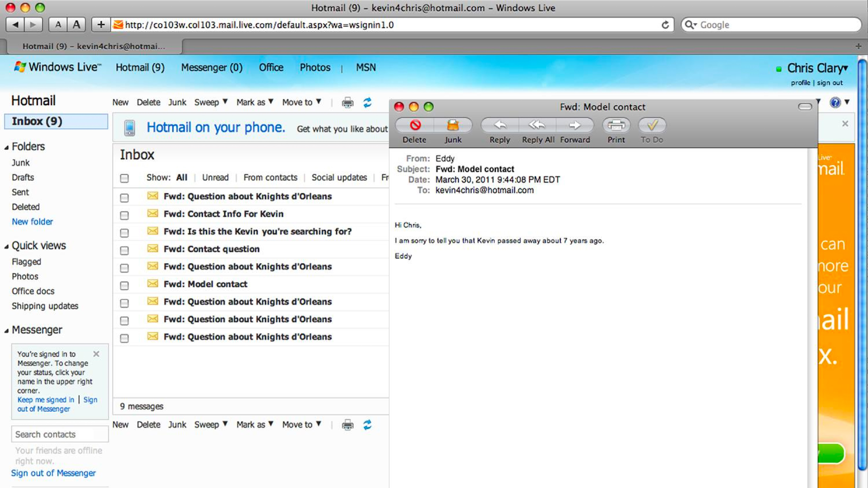Open the bottom Sweep dropdown
868x488 pixels.
coord(211,424)
